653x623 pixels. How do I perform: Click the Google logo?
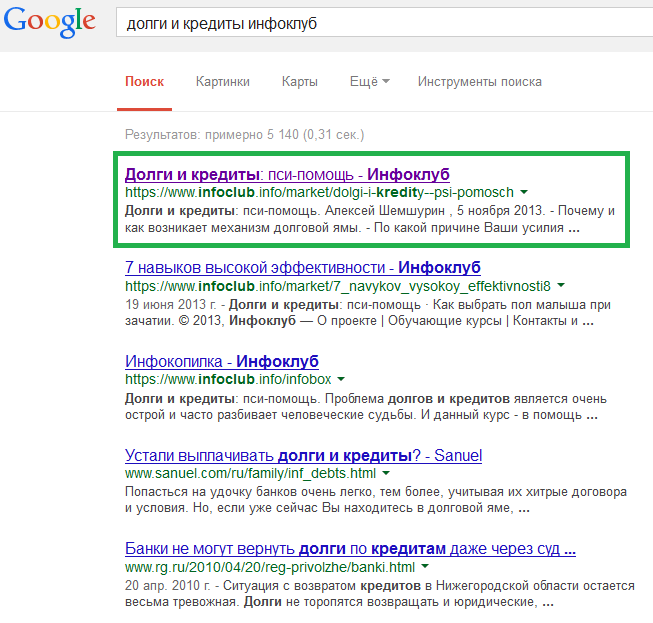(x=50, y=23)
